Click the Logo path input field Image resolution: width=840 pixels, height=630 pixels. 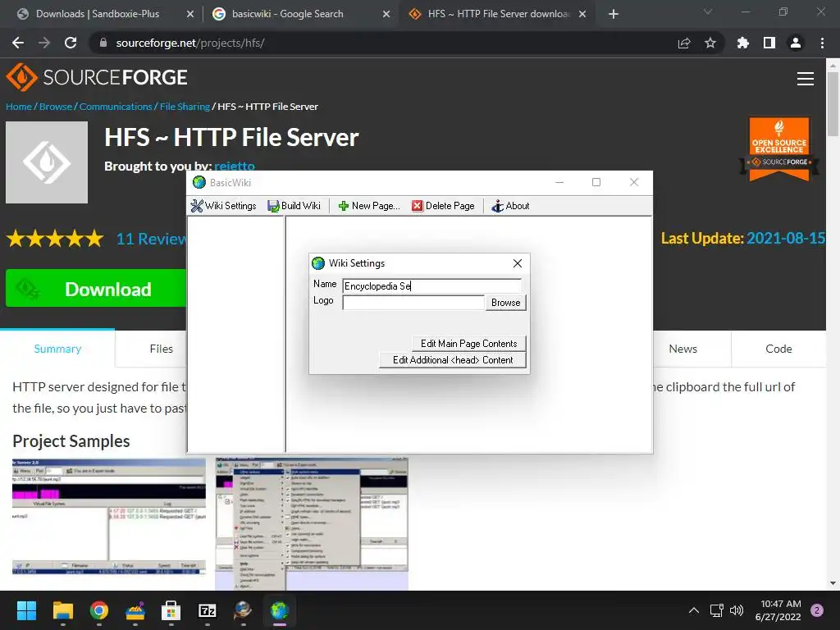[x=413, y=303]
